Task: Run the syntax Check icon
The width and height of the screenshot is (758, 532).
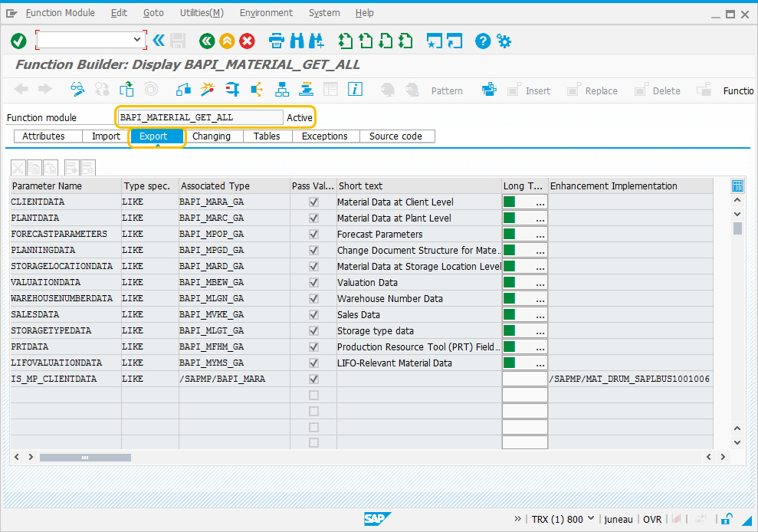Action: pyautogui.click(x=183, y=90)
